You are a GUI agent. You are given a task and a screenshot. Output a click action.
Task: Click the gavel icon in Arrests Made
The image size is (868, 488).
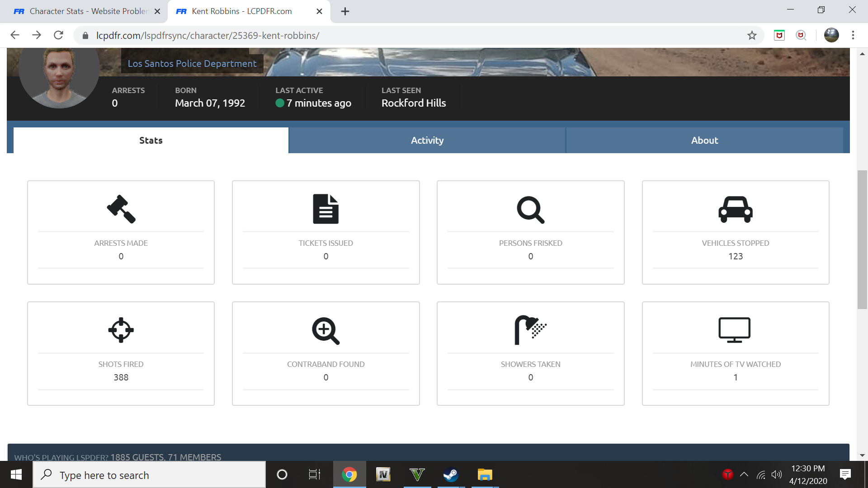point(121,209)
